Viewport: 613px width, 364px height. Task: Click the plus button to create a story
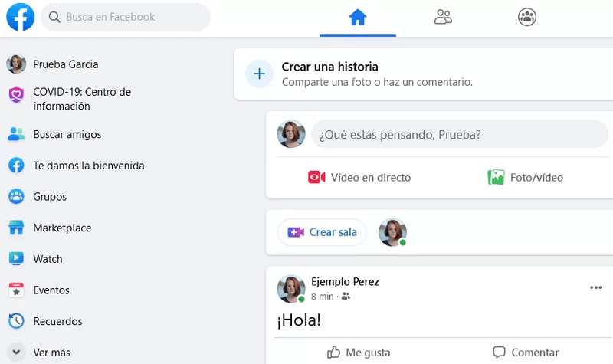pyautogui.click(x=259, y=74)
